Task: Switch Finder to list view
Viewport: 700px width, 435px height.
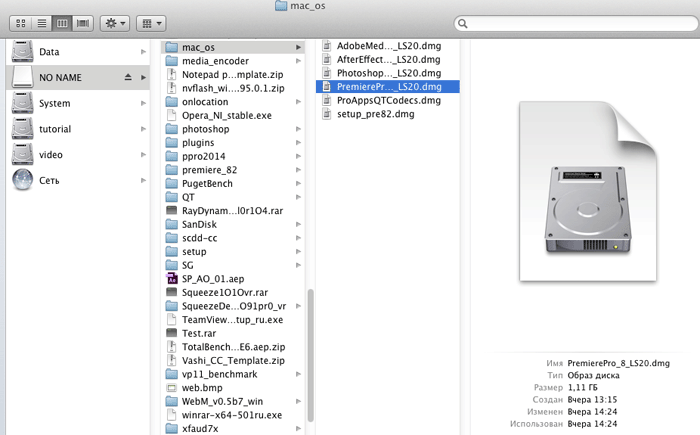Action: pos(42,23)
